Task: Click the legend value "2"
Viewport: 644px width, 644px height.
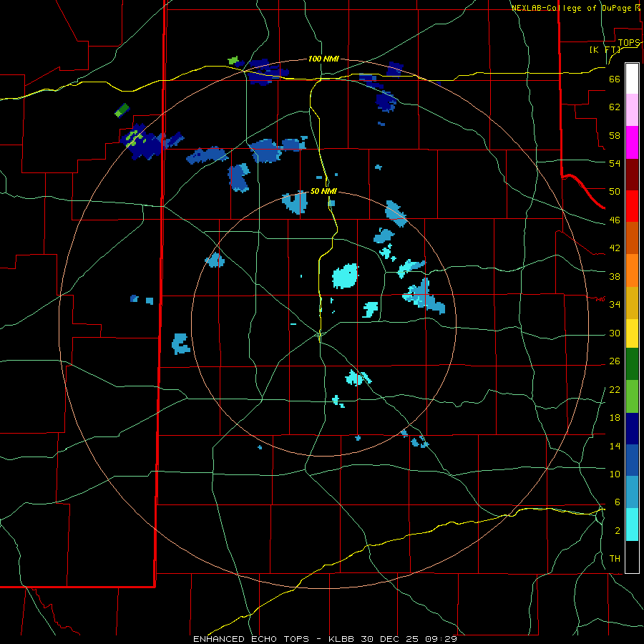Action: pyautogui.click(x=618, y=530)
